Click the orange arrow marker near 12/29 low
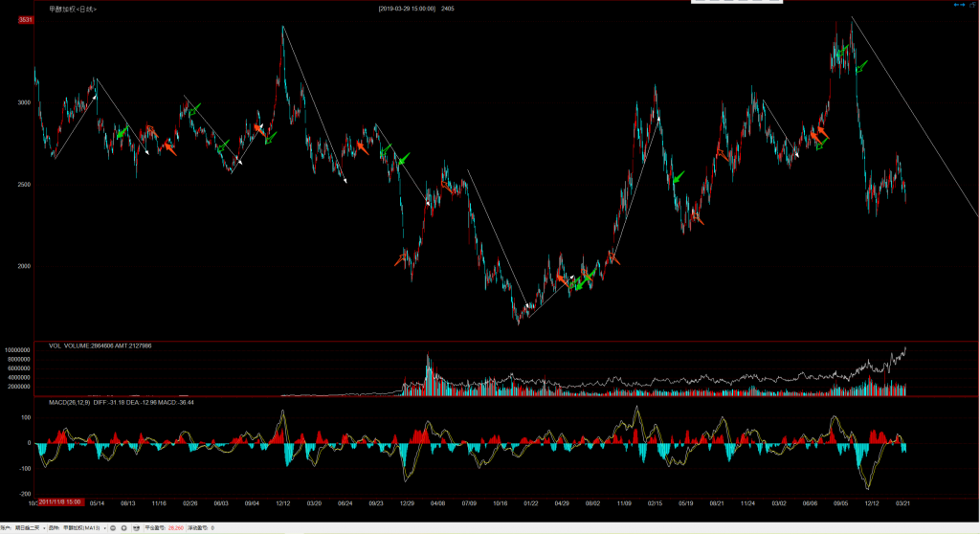Image resolution: width=980 pixels, height=534 pixels. (401, 259)
